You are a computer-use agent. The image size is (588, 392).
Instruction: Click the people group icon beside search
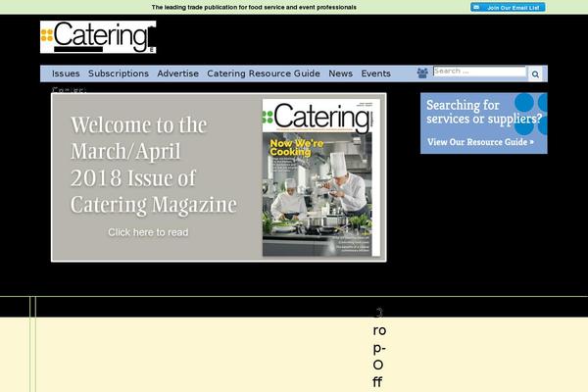(x=422, y=73)
